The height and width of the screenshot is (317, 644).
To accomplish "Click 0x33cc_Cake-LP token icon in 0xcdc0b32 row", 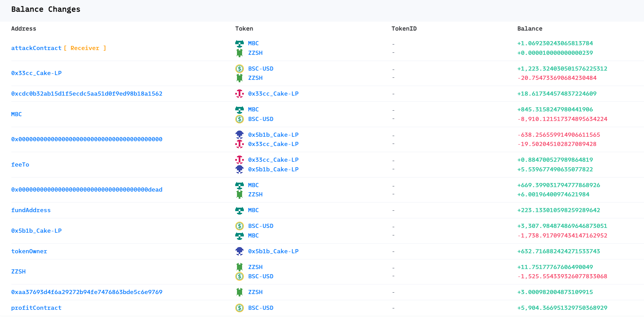I will click(239, 94).
